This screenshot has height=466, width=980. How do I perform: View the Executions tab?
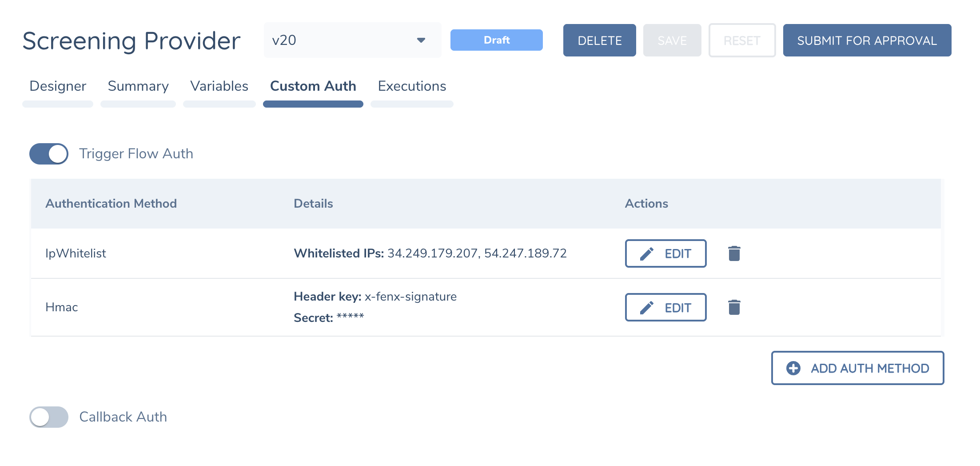[412, 86]
